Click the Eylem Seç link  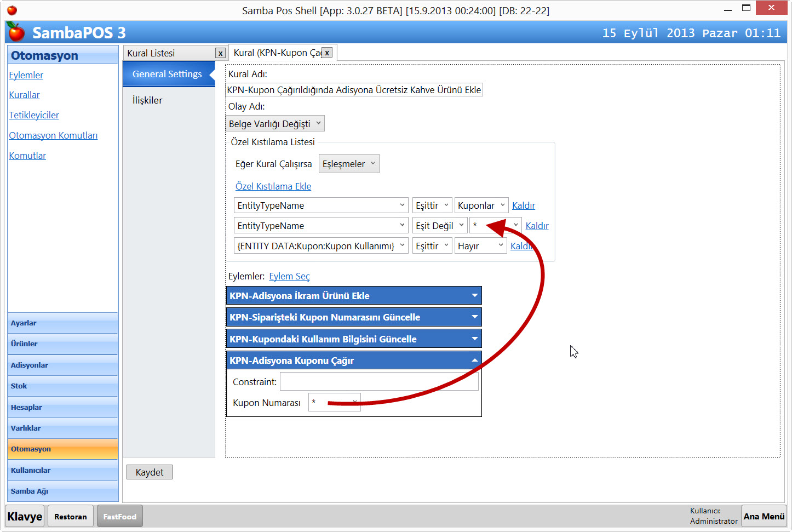[x=289, y=276]
